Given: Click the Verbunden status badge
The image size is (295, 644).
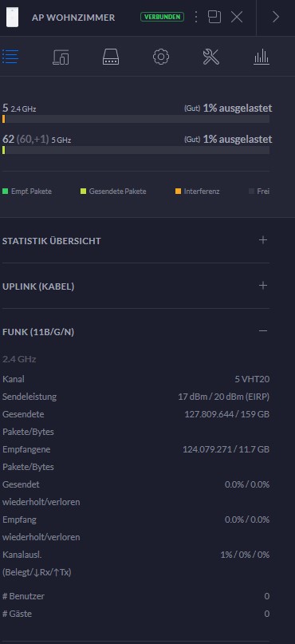Looking at the screenshot, I should pos(162,17).
